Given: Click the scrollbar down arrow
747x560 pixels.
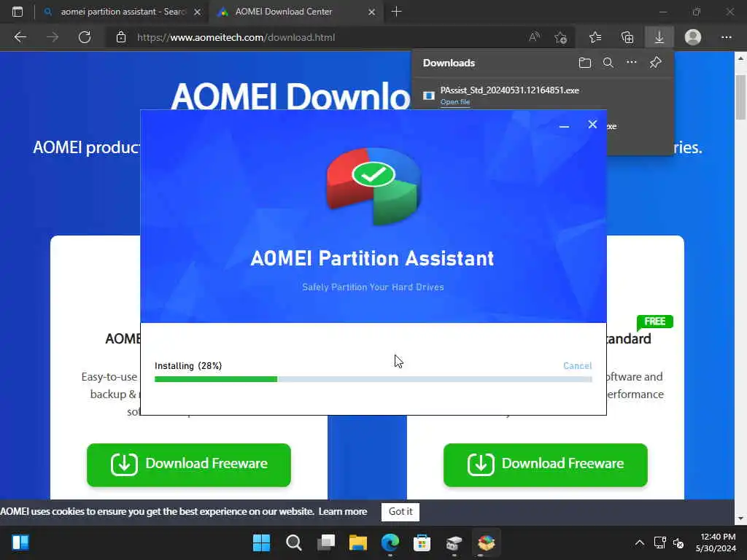Looking at the screenshot, I should 740,518.
